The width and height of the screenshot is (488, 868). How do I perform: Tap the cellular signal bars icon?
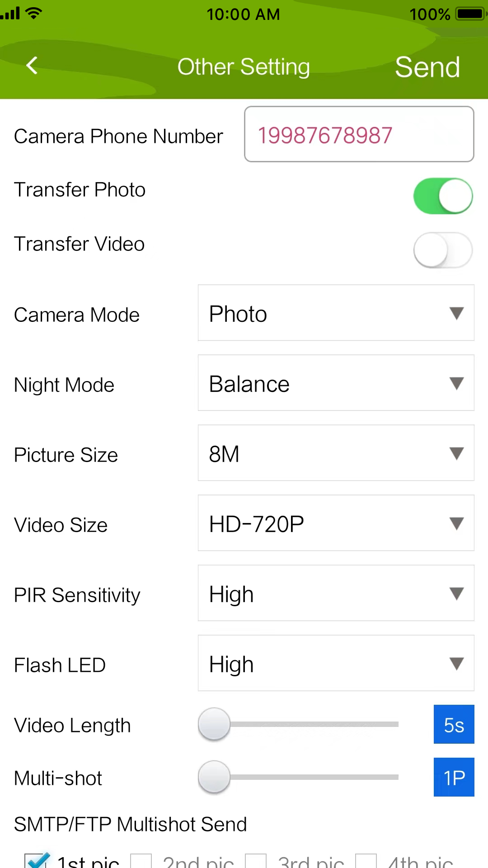click(10, 14)
